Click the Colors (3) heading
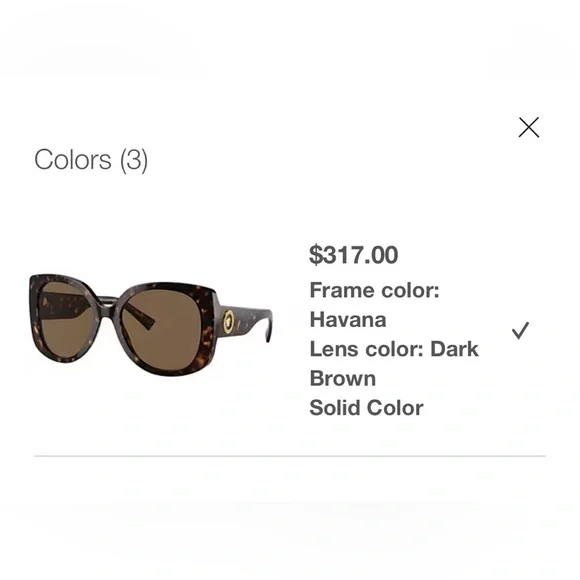Image resolution: width=580 pixels, height=580 pixels. tap(91, 160)
